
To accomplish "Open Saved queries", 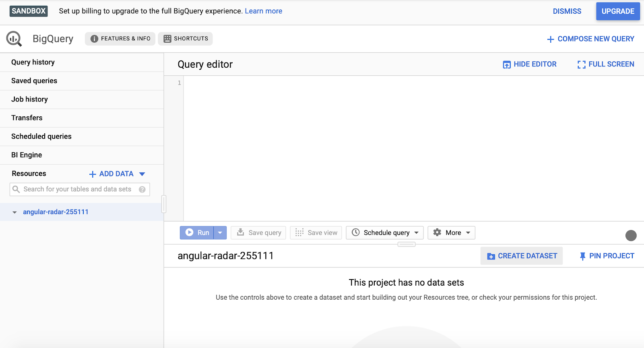I will coord(82,81).
